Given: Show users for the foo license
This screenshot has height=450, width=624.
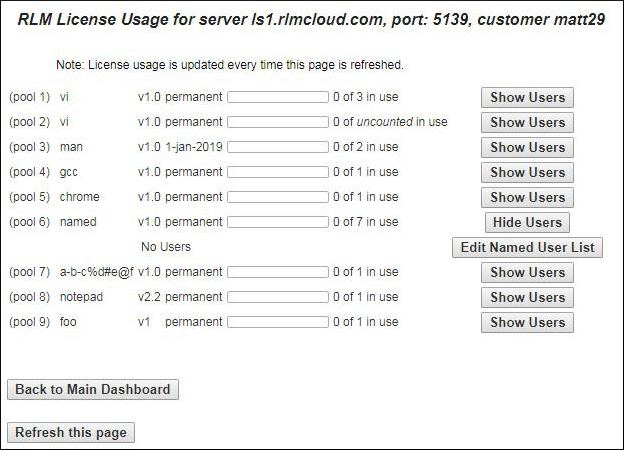Looking at the screenshot, I should (527, 322).
